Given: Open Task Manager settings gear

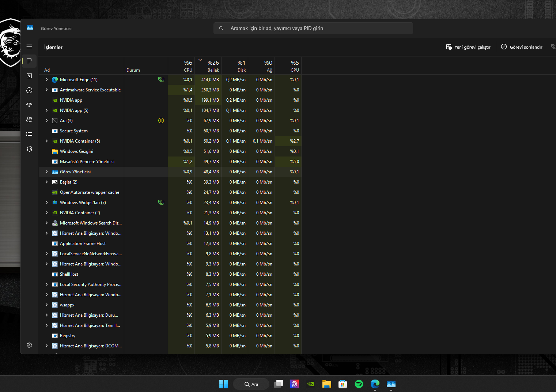Looking at the screenshot, I should tap(29, 345).
